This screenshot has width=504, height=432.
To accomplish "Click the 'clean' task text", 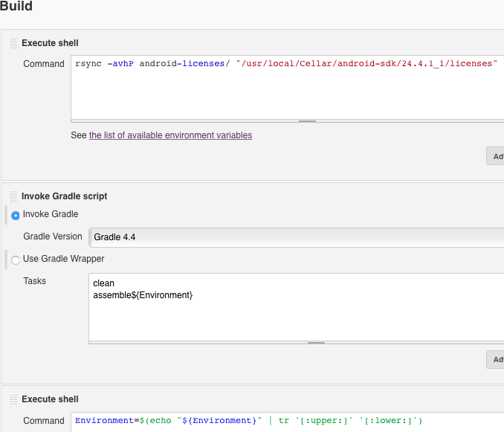I will [103, 283].
